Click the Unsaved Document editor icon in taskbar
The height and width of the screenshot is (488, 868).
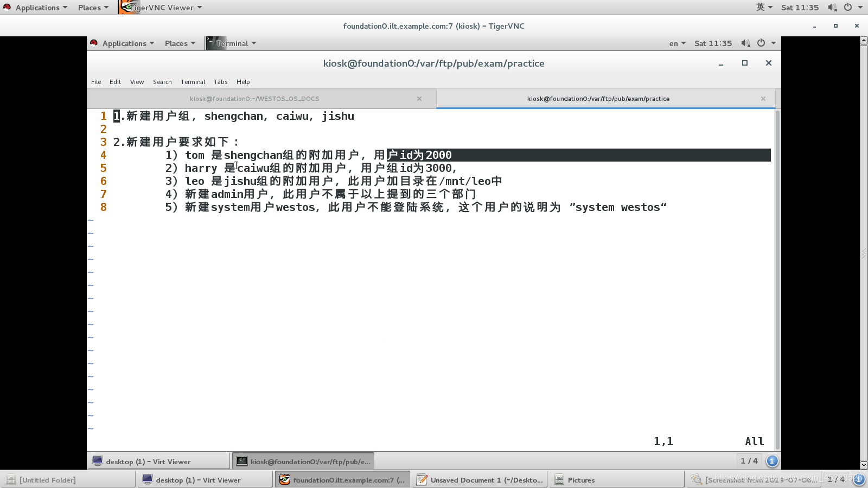point(422,480)
